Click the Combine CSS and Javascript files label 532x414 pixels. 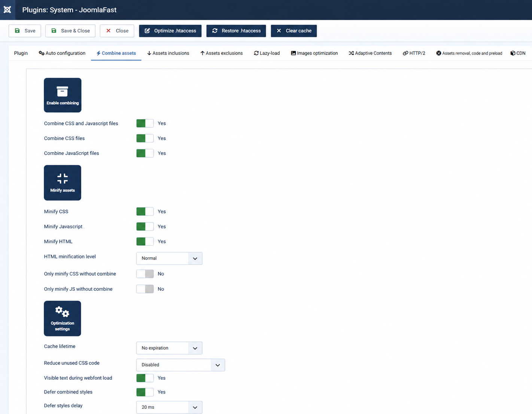pyautogui.click(x=81, y=123)
